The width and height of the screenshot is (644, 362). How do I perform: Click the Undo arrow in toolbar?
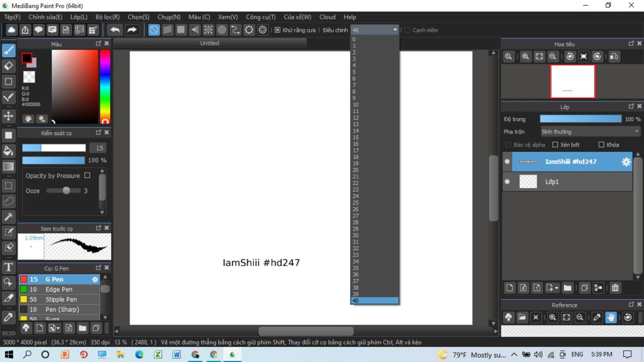pyautogui.click(x=114, y=30)
